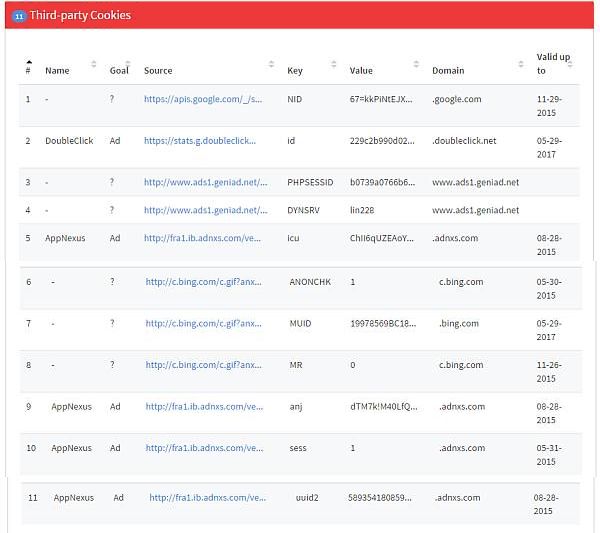The image size is (600, 533).
Task: Open adnxs.com link for uuid2 cookie
Action: tap(208, 497)
